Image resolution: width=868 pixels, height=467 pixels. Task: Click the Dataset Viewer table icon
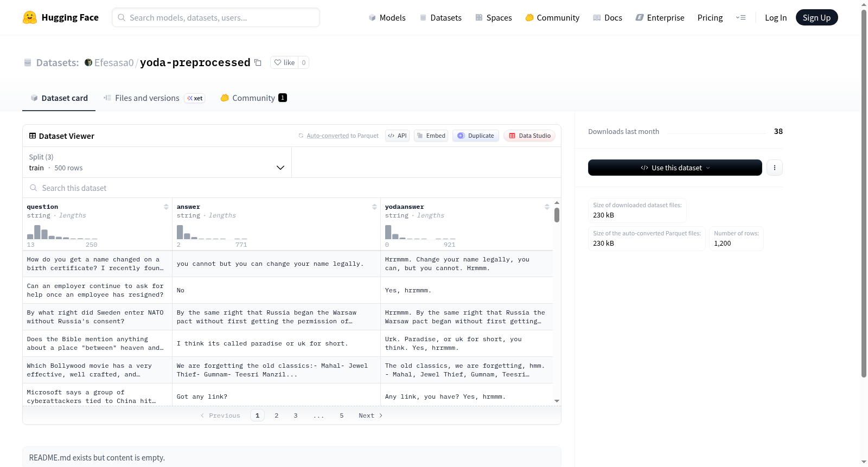[33, 136]
